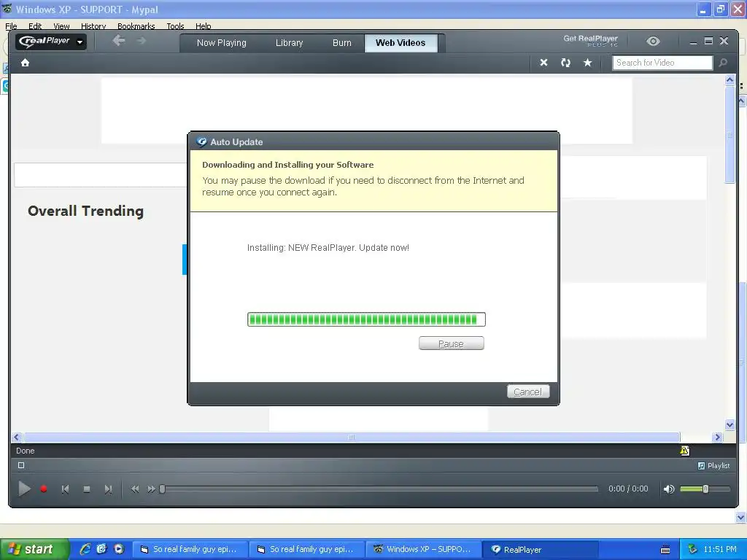Switch to second family guy taskbar window

(306, 550)
